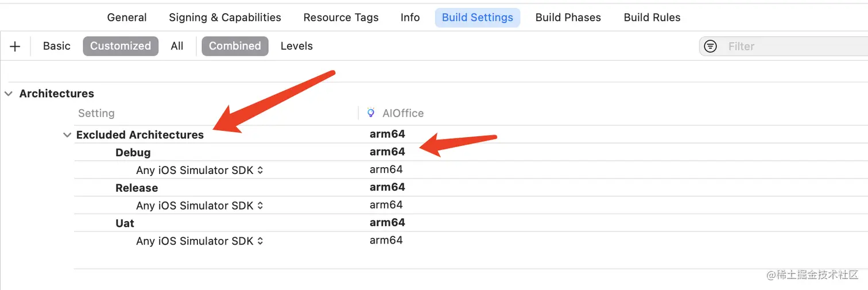Open the Build Rules tab
Viewport: 868px width, 290px height.
tap(652, 18)
